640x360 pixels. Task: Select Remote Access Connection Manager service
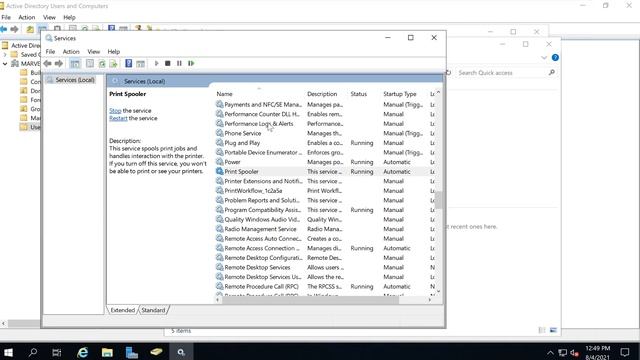point(325,248)
